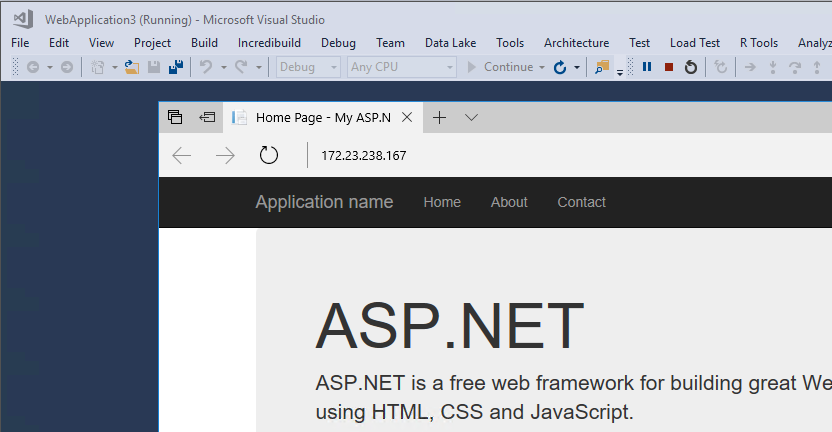The image size is (832, 432).
Task: Expand the Edge tab previews chevron
Action: (x=471, y=117)
